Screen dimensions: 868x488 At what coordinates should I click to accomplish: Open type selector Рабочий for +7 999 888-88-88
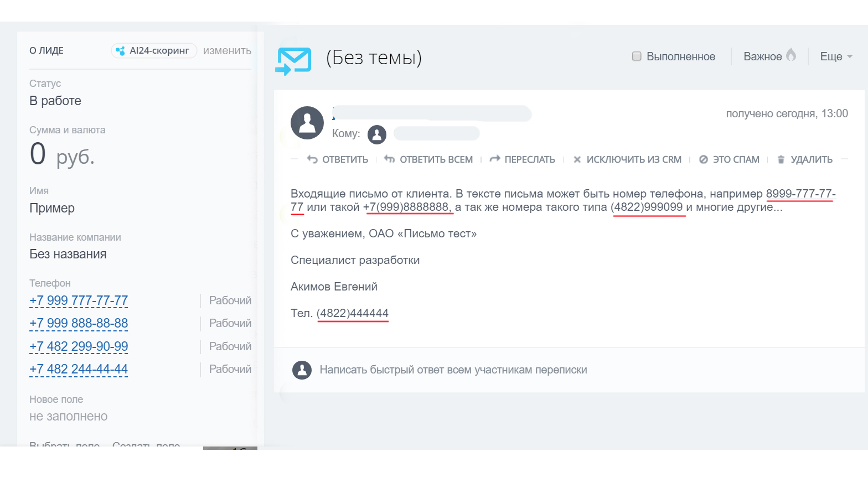230,323
